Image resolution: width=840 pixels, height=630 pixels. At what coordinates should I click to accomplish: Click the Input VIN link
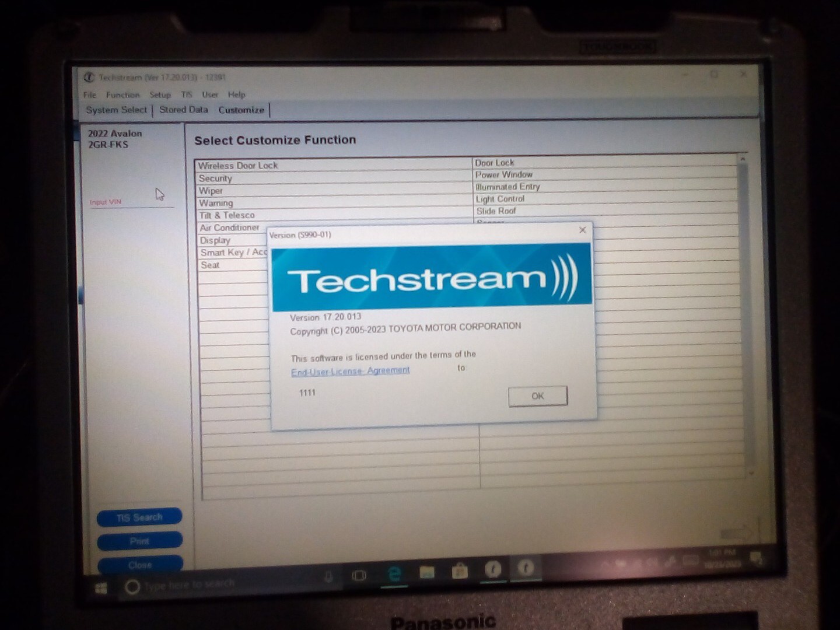(106, 202)
